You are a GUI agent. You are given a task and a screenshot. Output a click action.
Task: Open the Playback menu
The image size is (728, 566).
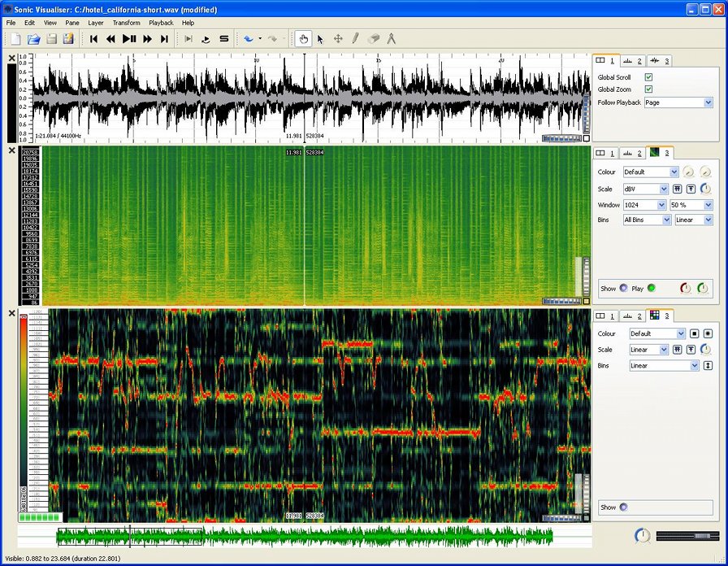(161, 23)
